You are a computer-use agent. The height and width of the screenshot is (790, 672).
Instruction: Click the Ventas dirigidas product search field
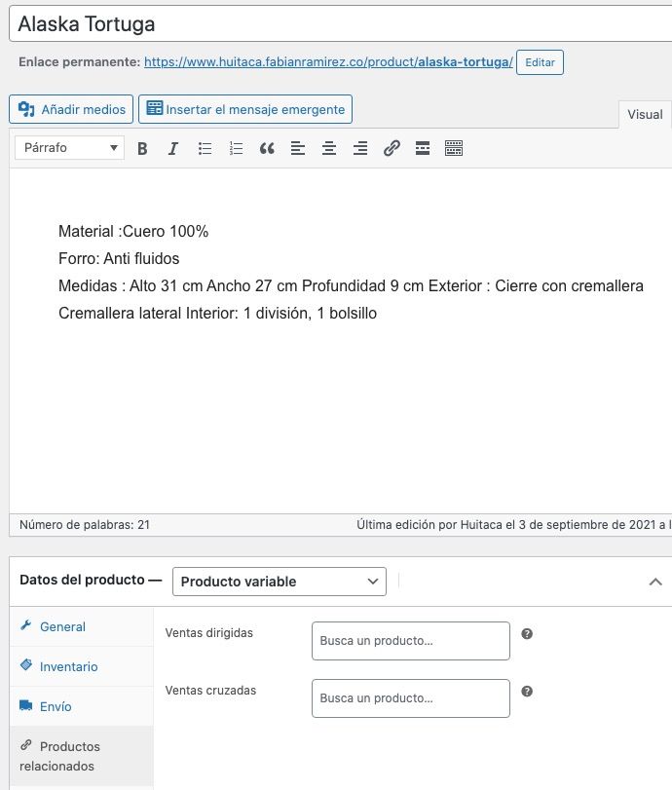411,641
